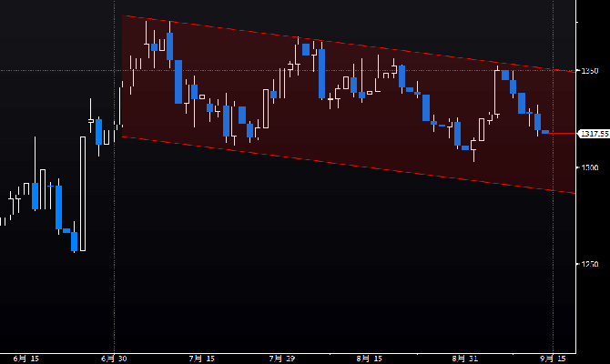Select the 8月 31 date label
Image resolution: width=610 pixels, height=364 pixels.
pyautogui.click(x=466, y=359)
